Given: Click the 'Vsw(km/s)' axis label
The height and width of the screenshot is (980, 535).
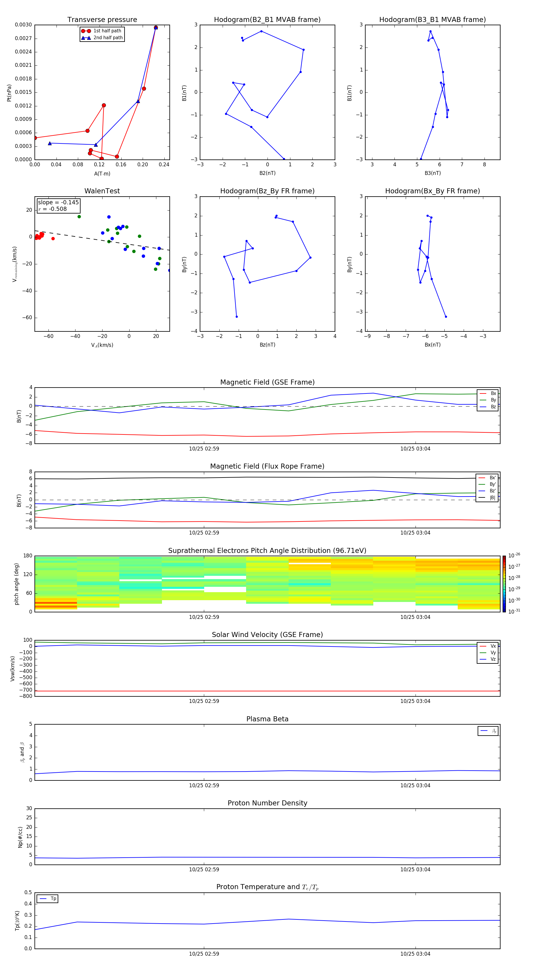Looking at the screenshot, I should click(x=12, y=668).
